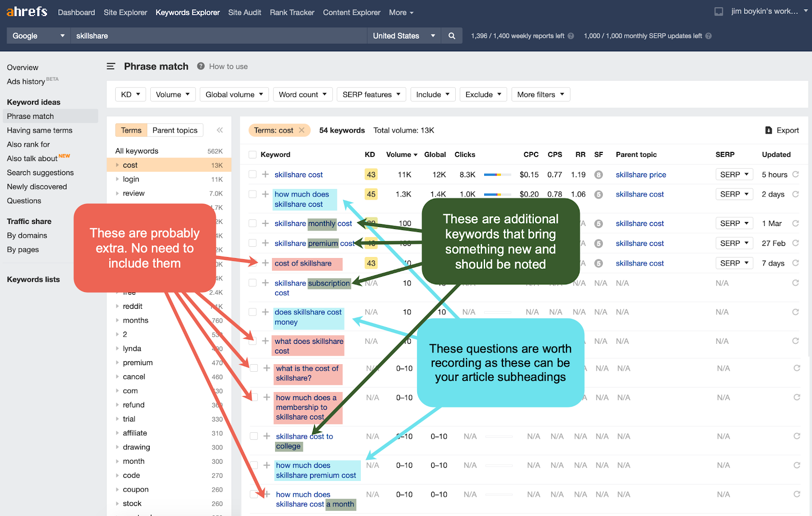Viewport: 812px width, 516px height.
Task: Click the Ahrefs logo
Action: [27, 12]
